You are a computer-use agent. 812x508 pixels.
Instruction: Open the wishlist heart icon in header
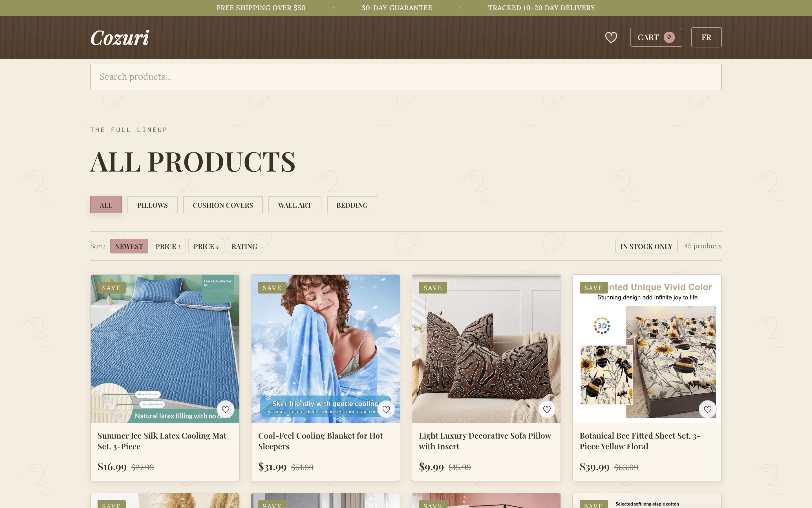611,37
